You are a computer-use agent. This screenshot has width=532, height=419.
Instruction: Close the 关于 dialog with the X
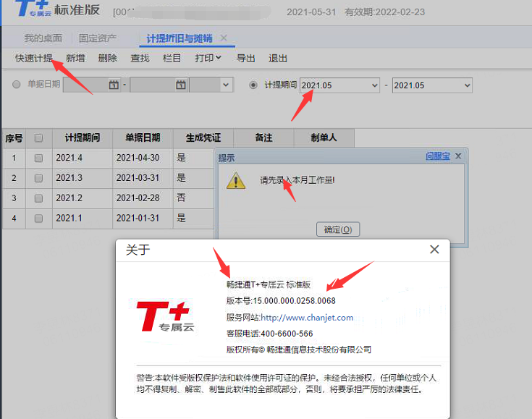tap(434, 250)
